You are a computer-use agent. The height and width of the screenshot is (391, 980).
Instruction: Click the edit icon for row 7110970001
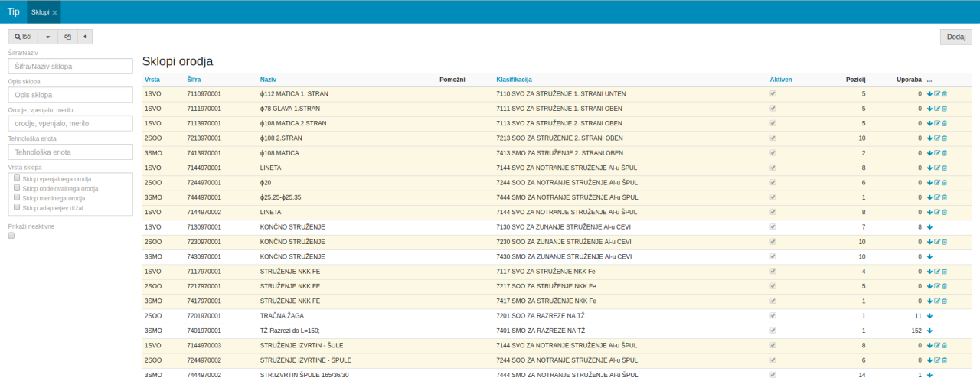937,94
